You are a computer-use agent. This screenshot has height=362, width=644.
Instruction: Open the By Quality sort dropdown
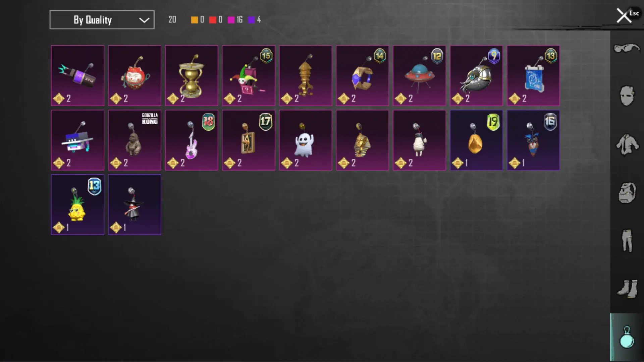(x=102, y=20)
